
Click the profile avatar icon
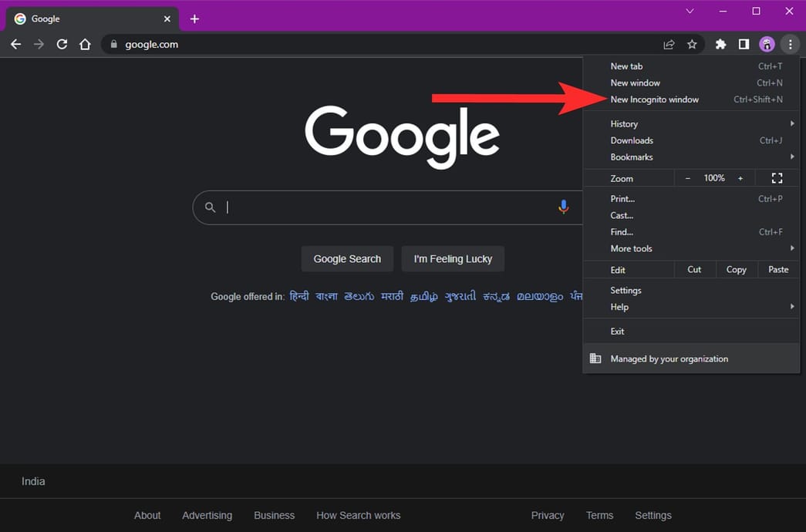767,44
